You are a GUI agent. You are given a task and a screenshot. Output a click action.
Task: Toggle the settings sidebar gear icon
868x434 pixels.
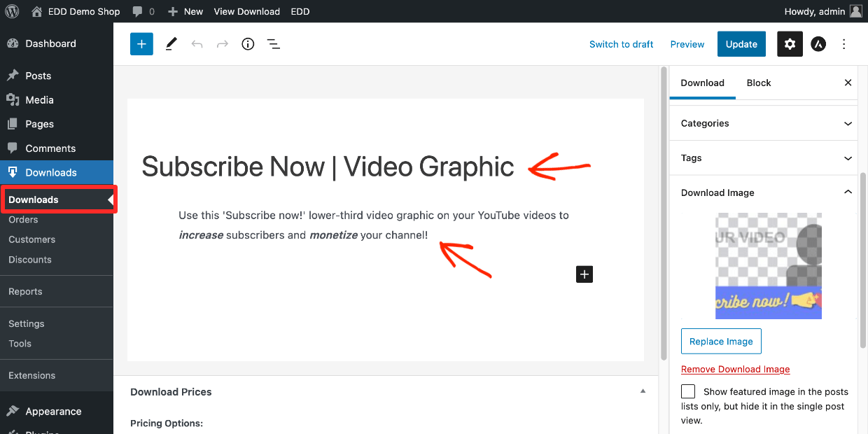tap(790, 43)
